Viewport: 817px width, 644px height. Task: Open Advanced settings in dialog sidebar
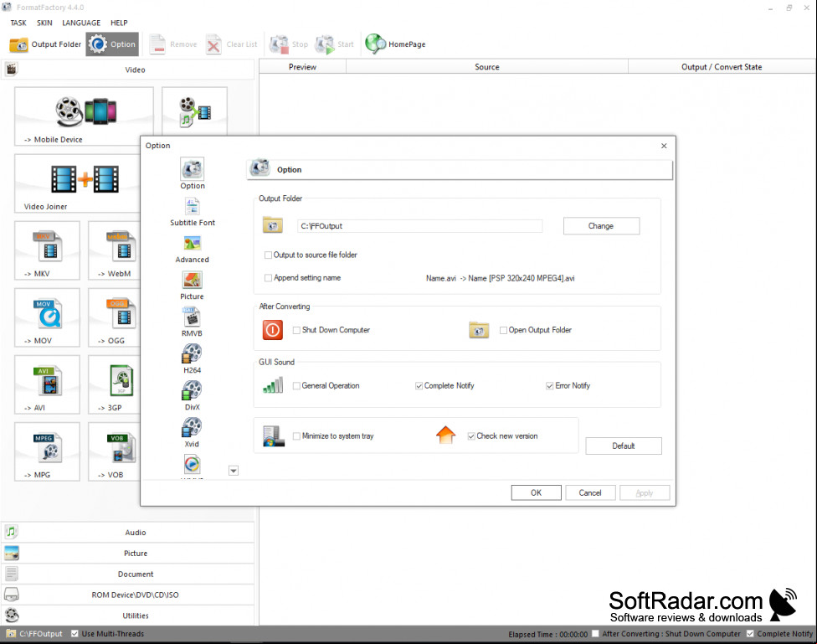tap(193, 250)
